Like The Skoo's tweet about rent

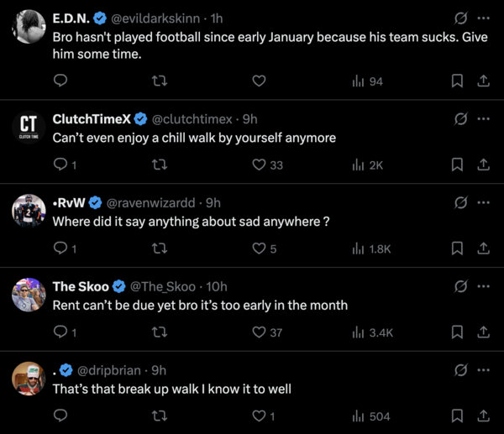point(260,332)
